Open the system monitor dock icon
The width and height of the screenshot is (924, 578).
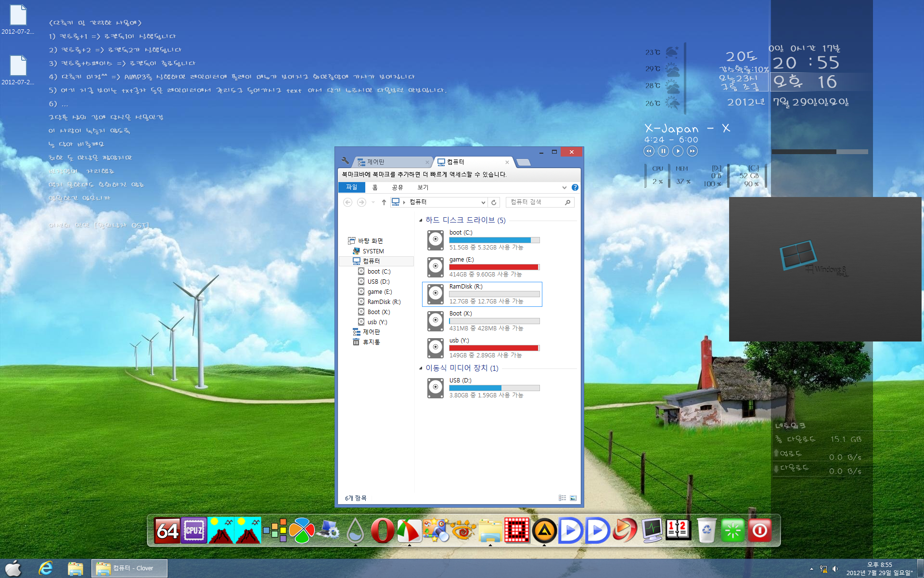coord(652,531)
